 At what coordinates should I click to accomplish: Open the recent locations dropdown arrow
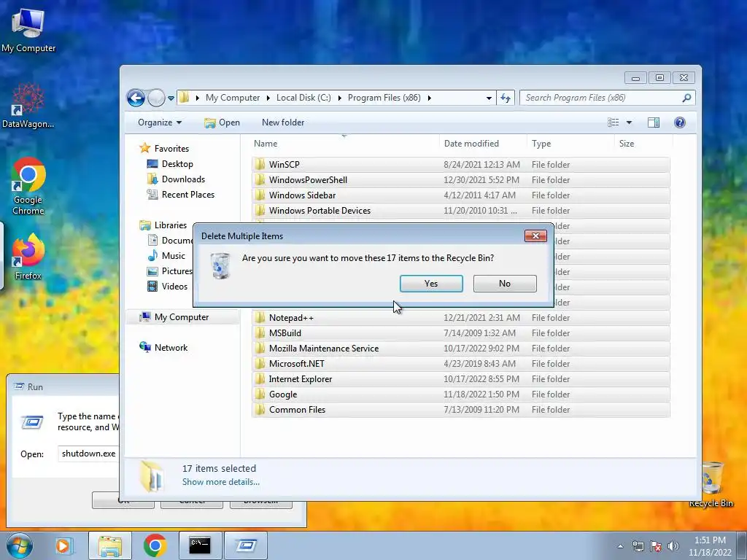[171, 98]
